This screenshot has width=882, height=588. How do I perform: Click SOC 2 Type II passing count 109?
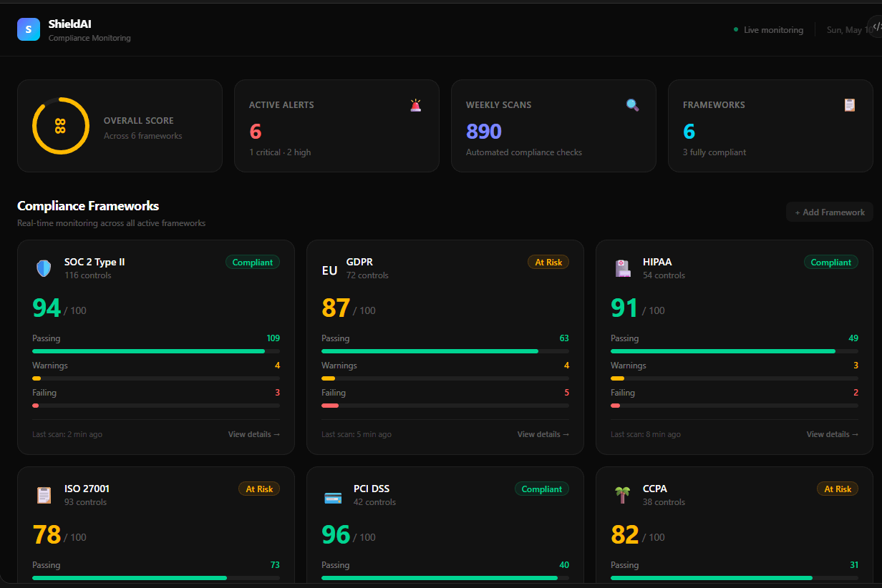pyautogui.click(x=273, y=338)
